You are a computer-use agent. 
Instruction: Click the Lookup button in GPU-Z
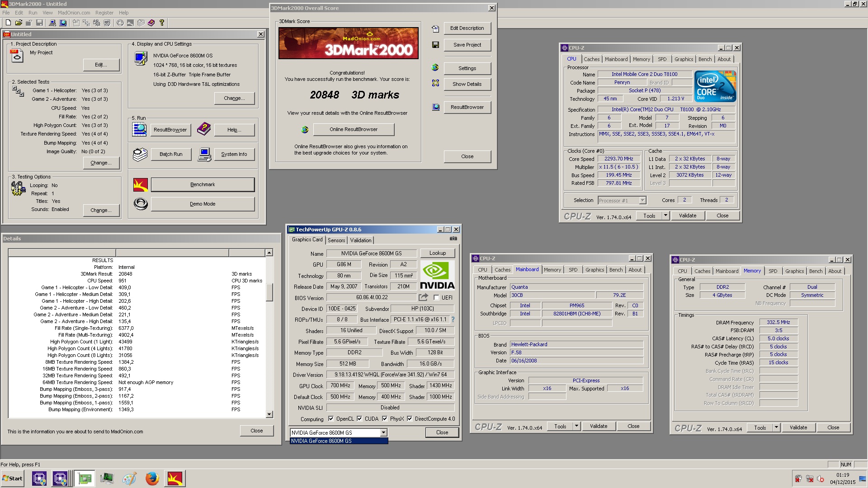[437, 253]
